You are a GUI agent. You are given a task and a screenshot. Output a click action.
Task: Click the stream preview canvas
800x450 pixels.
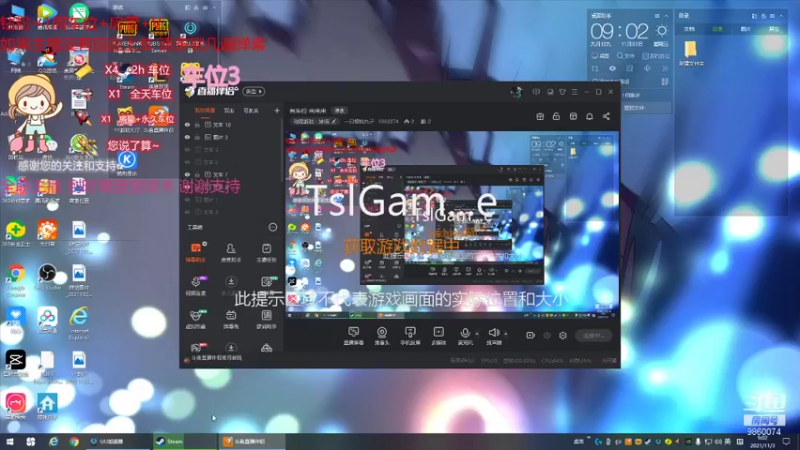452,225
